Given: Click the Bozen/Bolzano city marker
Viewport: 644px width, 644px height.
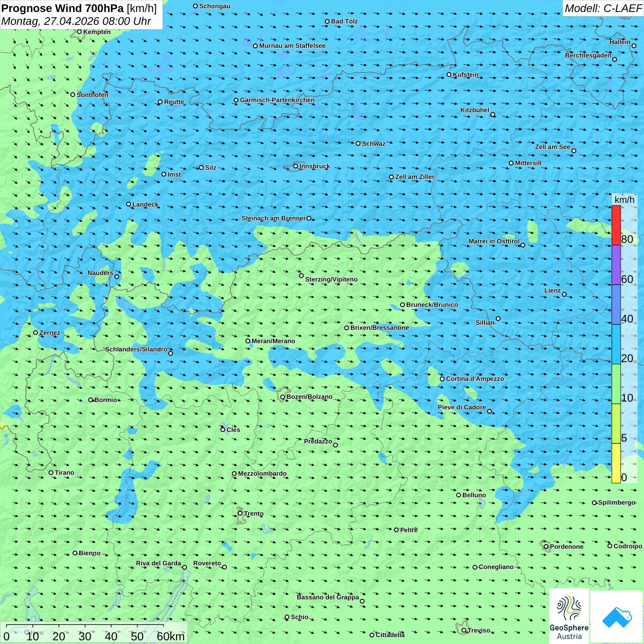Looking at the screenshot, I should point(283,397).
